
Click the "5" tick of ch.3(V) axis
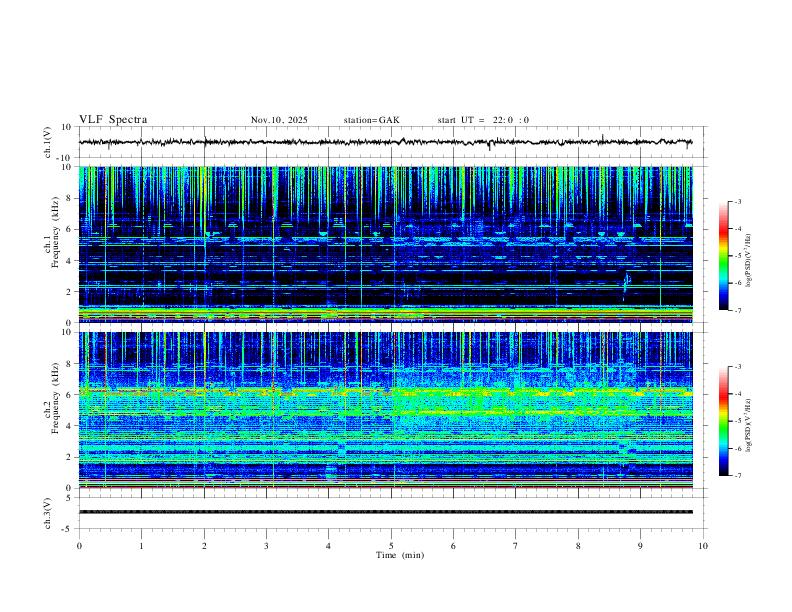click(x=70, y=497)
